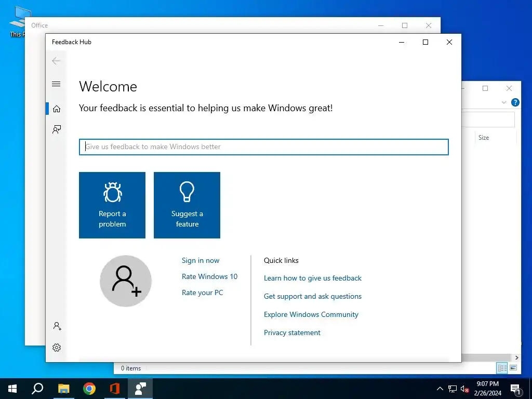Screen dimensions: 532x399
Task: Click the File Explorer search box
Action: point(488,120)
